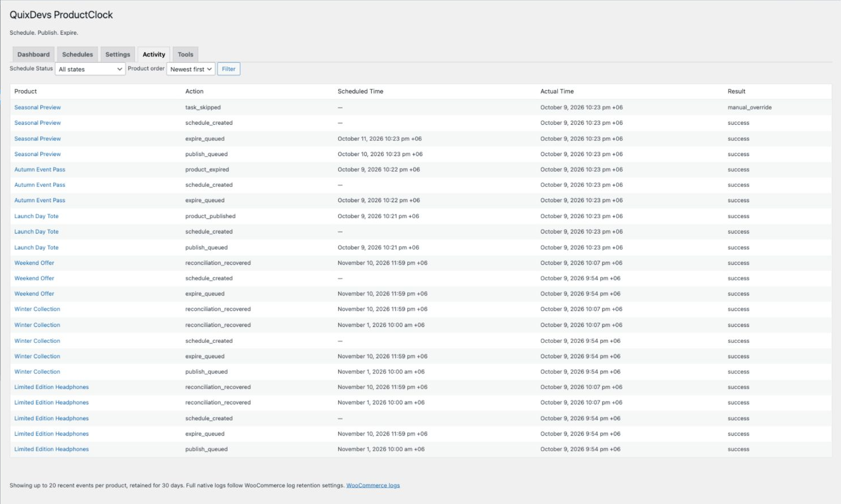Click the Schedule Status label

coord(31,68)
